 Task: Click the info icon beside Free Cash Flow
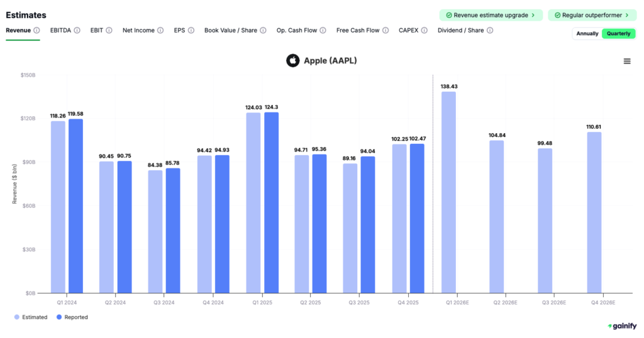[x=386, y=30]
